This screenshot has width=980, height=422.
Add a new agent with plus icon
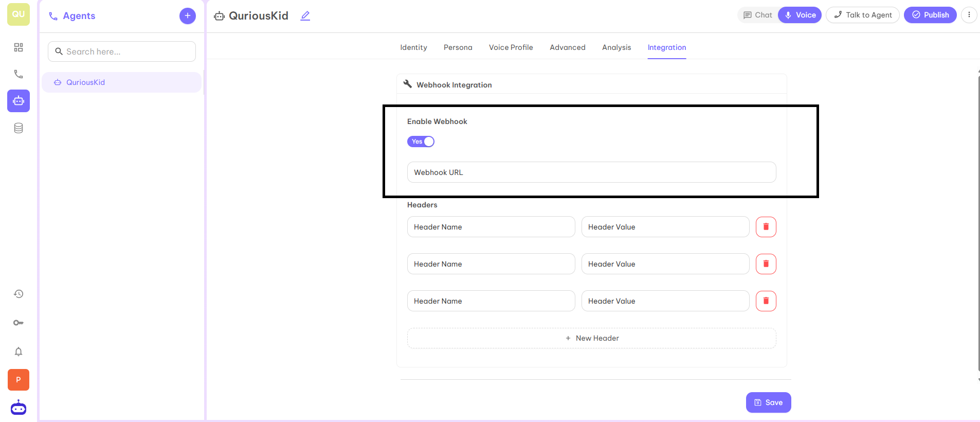(x=188, y=16)
